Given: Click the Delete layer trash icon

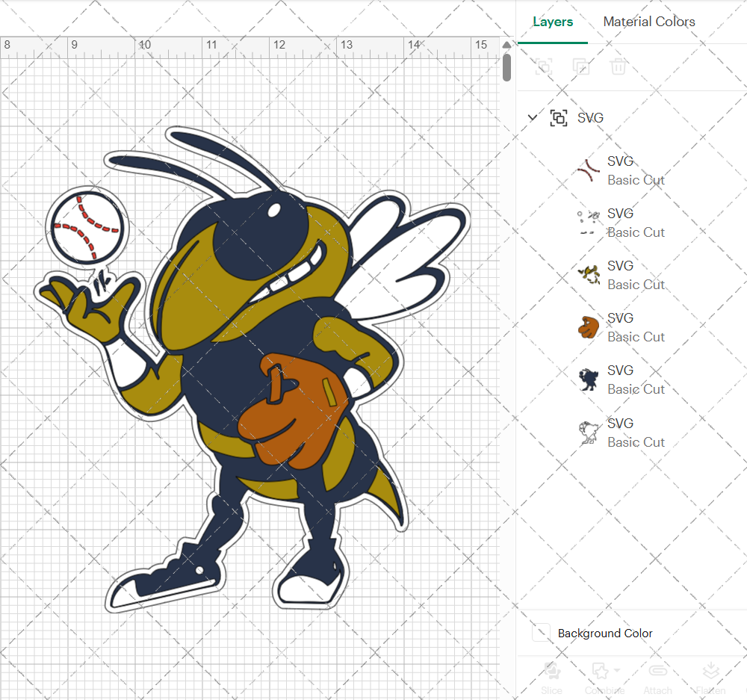Looking at the screenshot, I should click(x=618, y=66).
